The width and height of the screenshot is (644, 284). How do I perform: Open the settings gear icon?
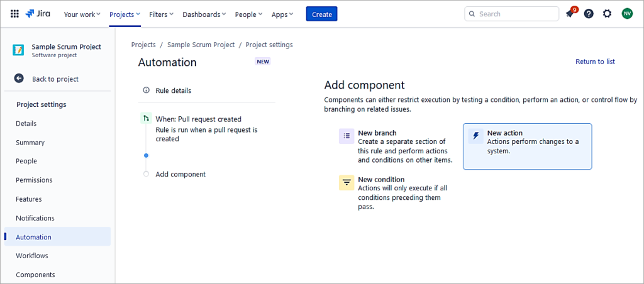607,14
